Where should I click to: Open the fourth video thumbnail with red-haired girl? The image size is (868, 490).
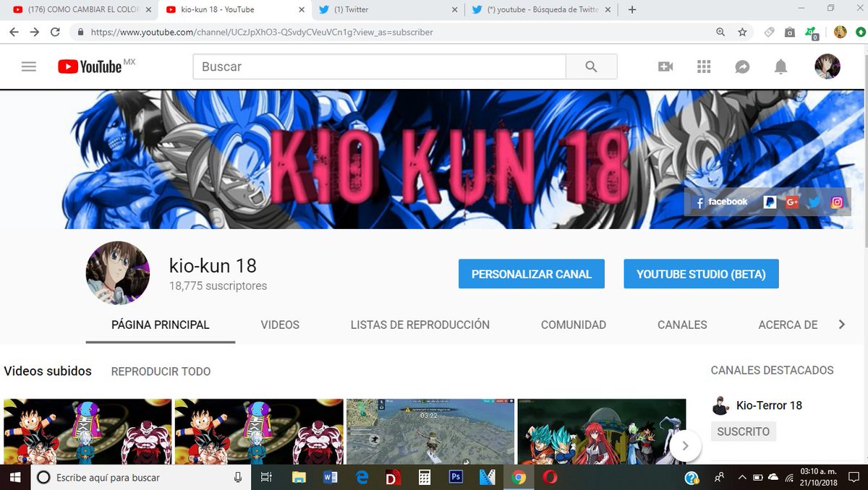pos(602,431)
